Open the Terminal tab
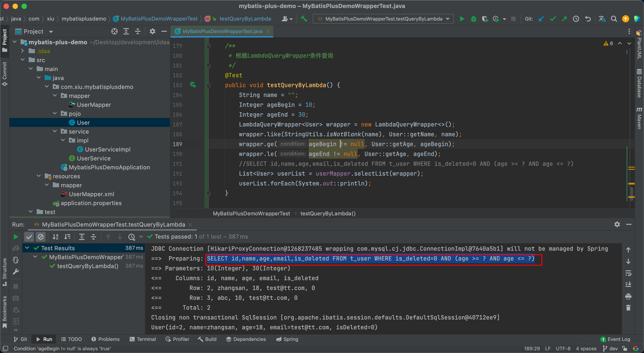This screenshot has width=644, height=353. click(143, 339)
